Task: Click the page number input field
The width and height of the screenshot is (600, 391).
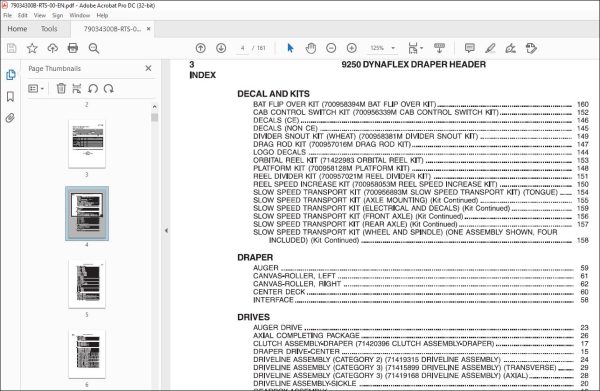Action: pyautogui.click(x=242, y=48)
